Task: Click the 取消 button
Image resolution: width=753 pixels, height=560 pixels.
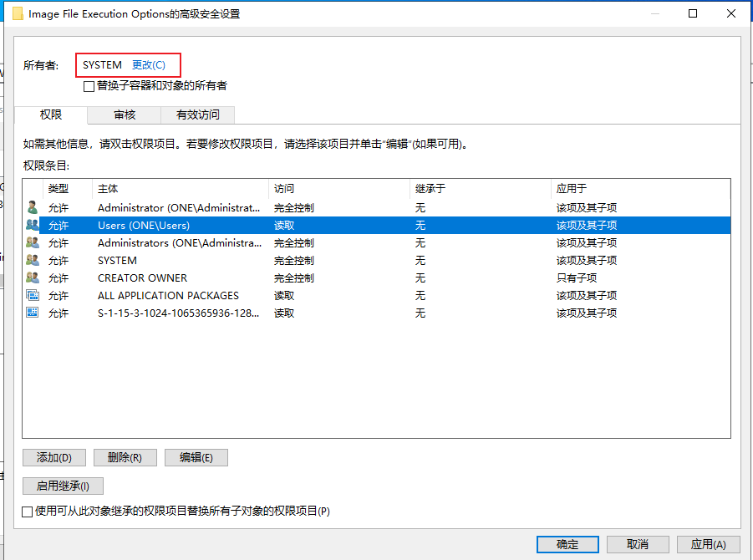Action: point(638,545)
